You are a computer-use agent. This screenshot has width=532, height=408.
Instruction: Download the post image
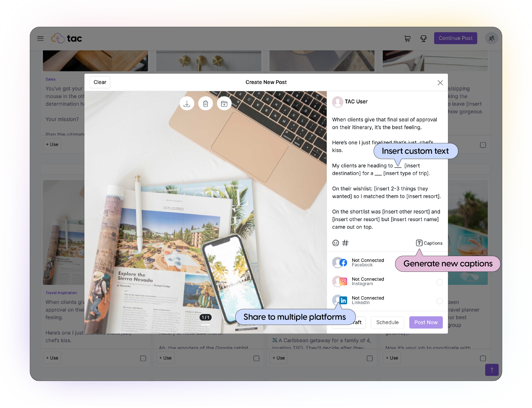coord(187,104)
